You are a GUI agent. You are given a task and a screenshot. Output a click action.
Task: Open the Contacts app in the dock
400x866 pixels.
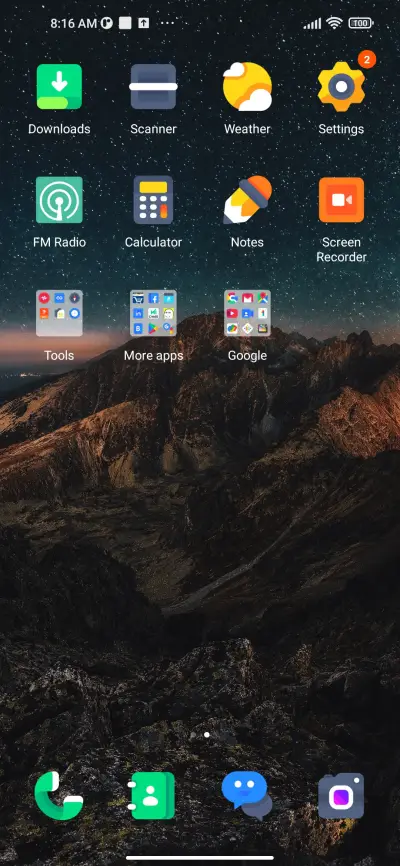(151, 795)
